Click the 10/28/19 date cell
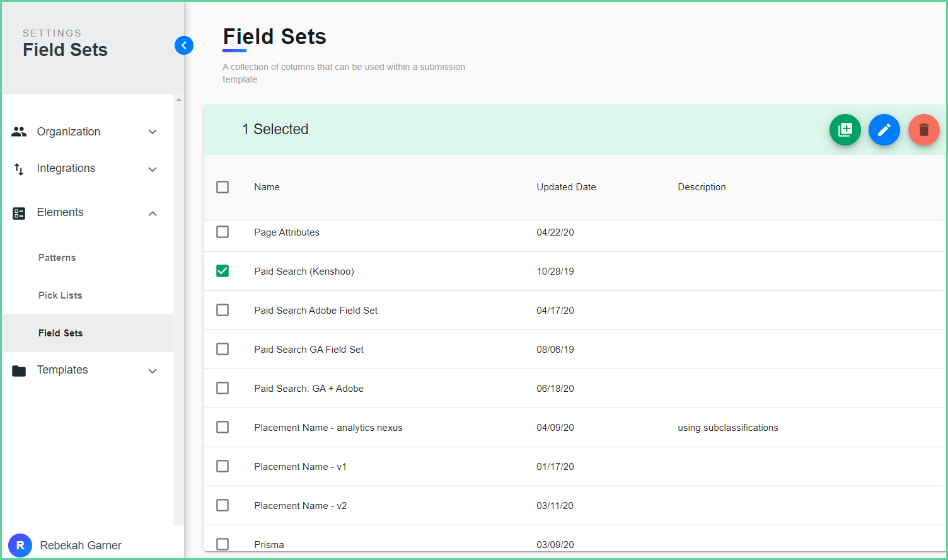948x560 pixels. click(x=555, y=271)
